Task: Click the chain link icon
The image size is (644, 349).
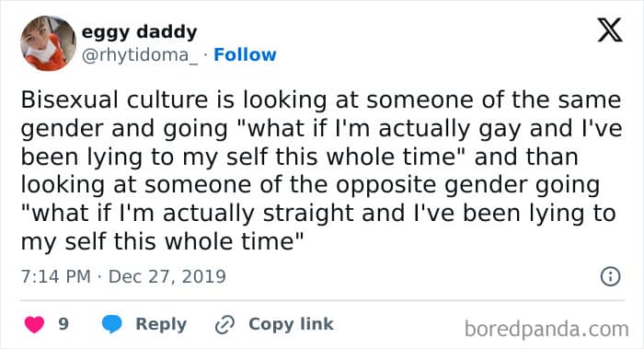Action: [x=224, y=324]
